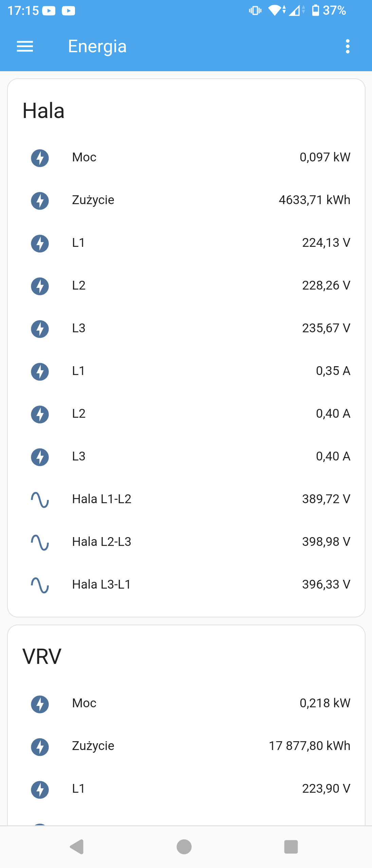372x868 pixels.
Task: Open the L1 224,13 V voltage entity
Action: tap(186, 243)
